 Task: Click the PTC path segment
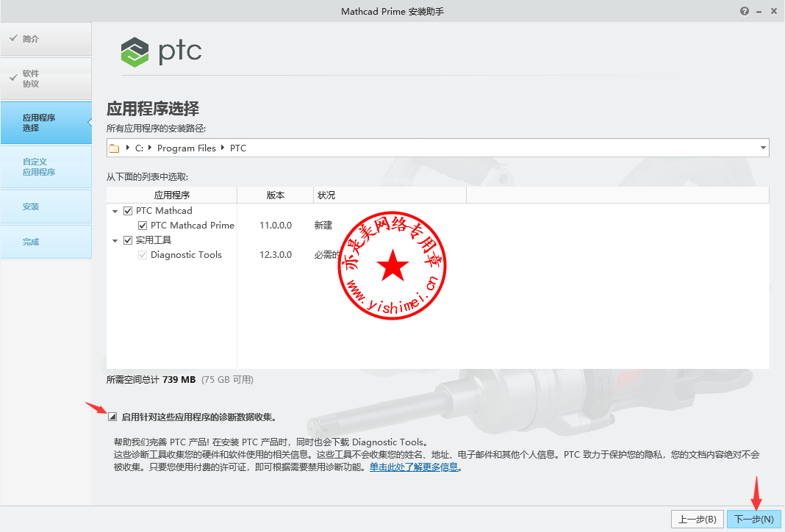238,148
